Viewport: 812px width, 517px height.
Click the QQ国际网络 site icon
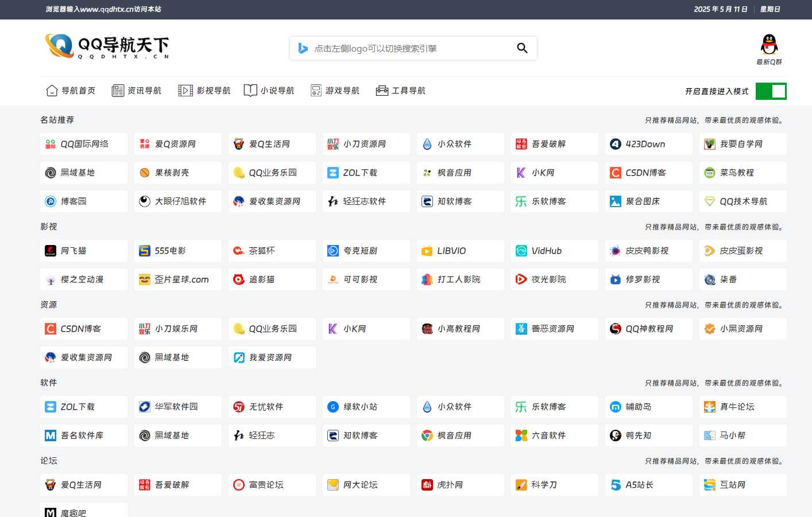[51, 144]
